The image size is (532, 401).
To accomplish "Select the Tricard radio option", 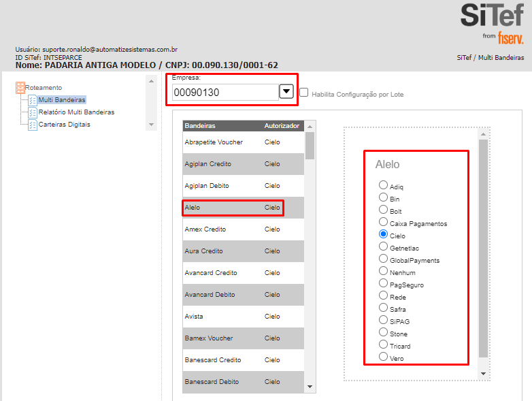I will point(383,344).
